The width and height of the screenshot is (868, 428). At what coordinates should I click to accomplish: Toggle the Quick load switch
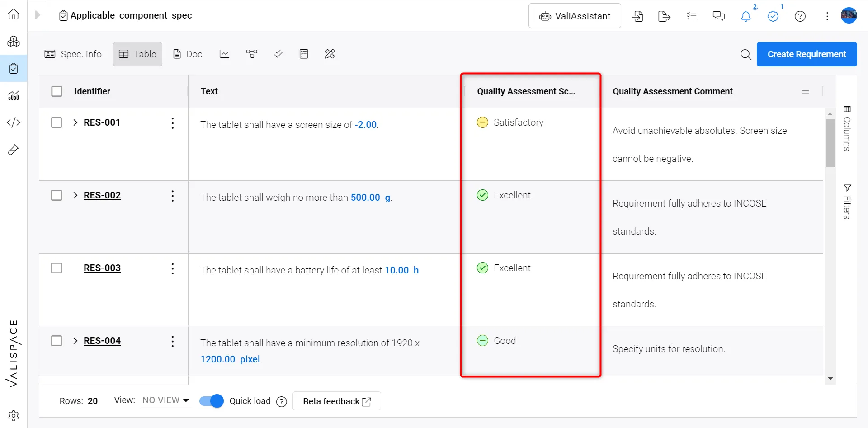(x=212, y=401)
